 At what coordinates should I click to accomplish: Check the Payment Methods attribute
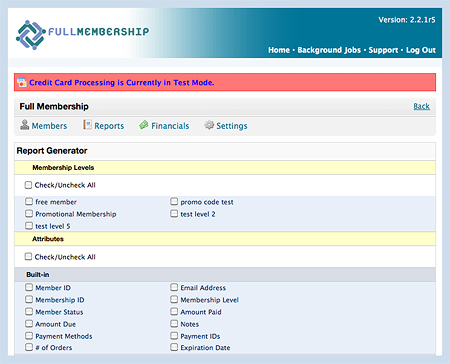pos(29,335)
